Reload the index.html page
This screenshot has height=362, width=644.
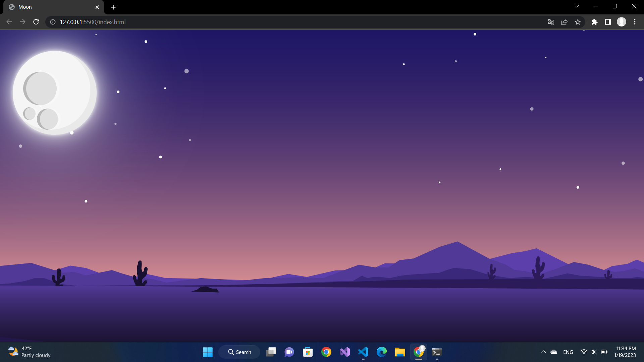tap(36, 22)
